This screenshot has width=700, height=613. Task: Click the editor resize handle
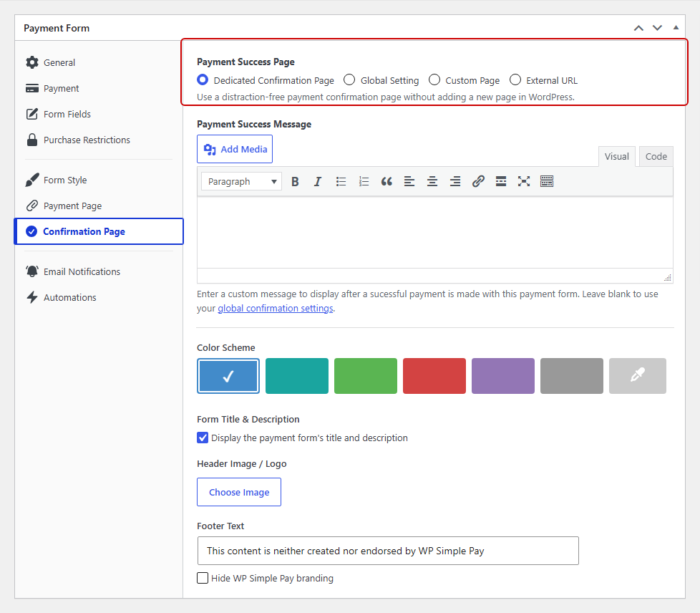(667, 277)
